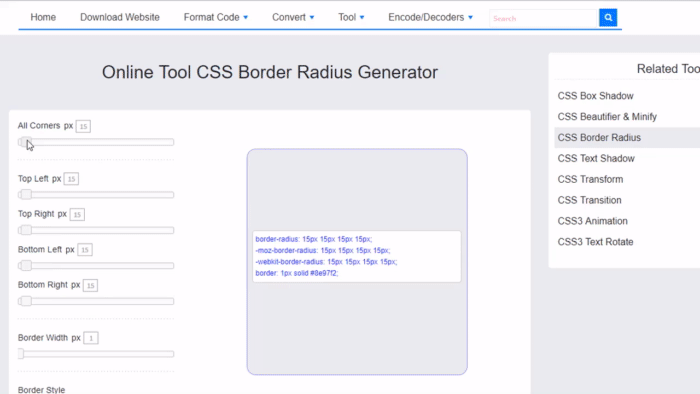Click the Bottom Right radius slider
Screen dimensions: 700x394
[96, 301]
